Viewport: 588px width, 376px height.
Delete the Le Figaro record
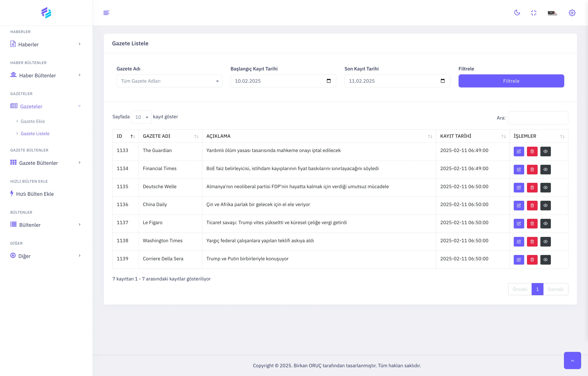(x=532, y=223)
